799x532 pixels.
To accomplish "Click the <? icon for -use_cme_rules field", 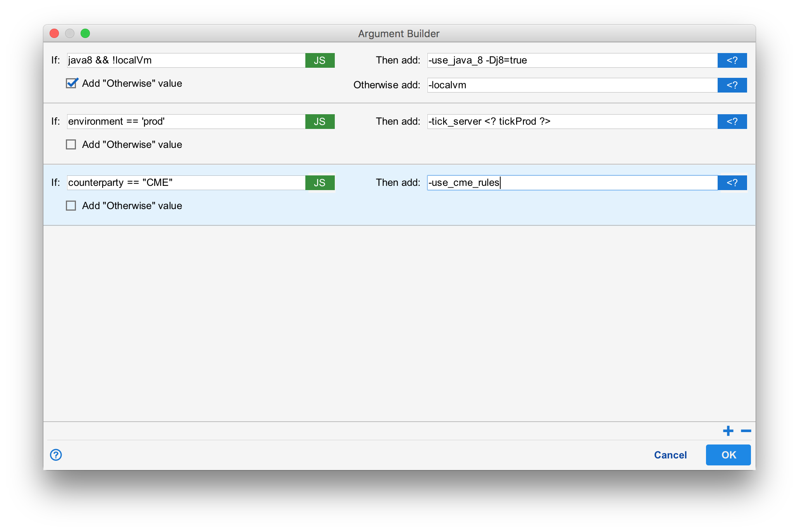I will click(732, 183).
